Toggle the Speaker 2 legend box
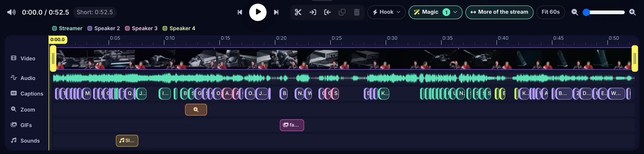Viewport: 644px width, 154px height. coord(90,28)
